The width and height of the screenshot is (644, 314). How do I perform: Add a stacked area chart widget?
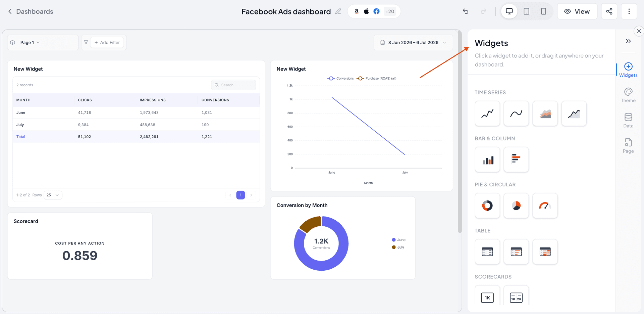[x=545, y=114]
